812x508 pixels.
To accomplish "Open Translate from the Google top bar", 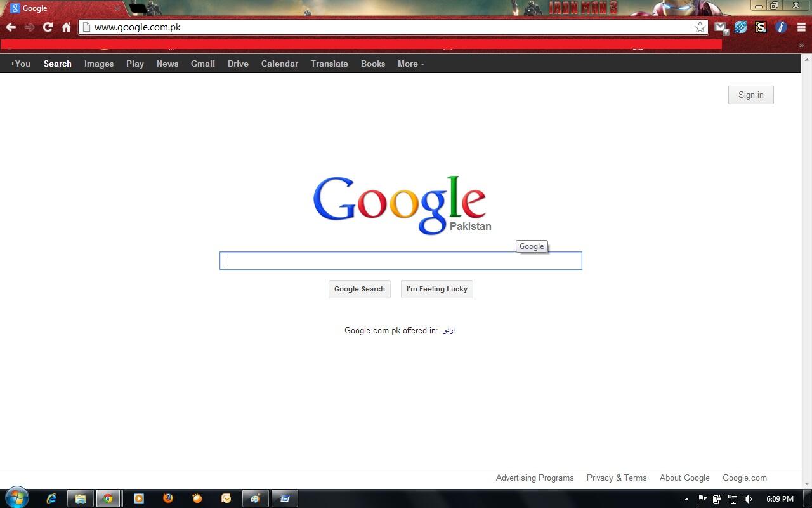I will coord(329,63).
